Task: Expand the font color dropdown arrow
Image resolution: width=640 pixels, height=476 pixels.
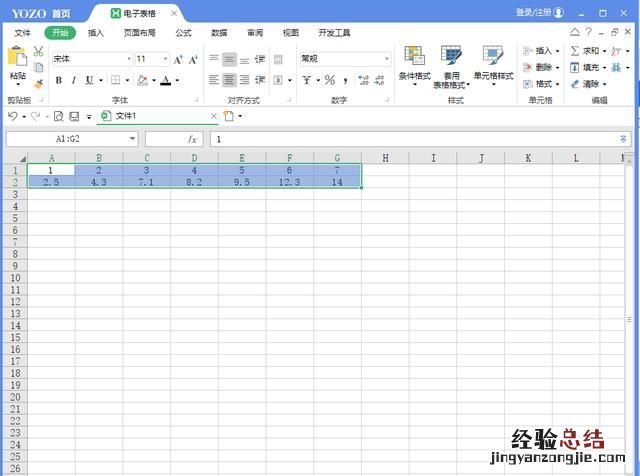Action: click(x=177, y=80)
